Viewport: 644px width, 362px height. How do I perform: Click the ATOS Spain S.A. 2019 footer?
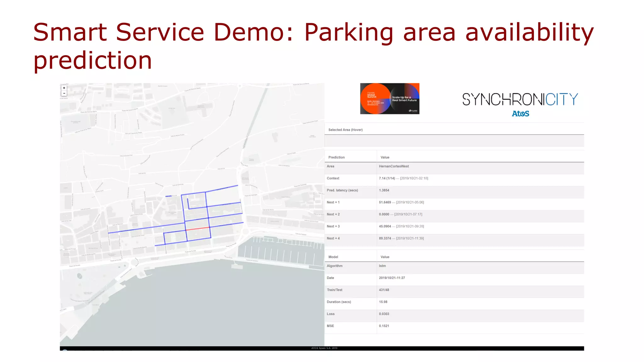pyautogui.click(x=324, y=348)
